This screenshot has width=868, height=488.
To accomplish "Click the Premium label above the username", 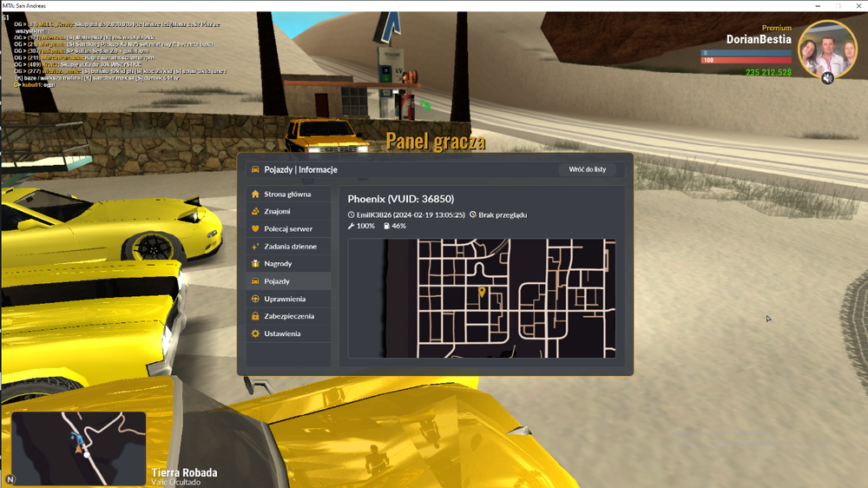I will tap(777, 28).
